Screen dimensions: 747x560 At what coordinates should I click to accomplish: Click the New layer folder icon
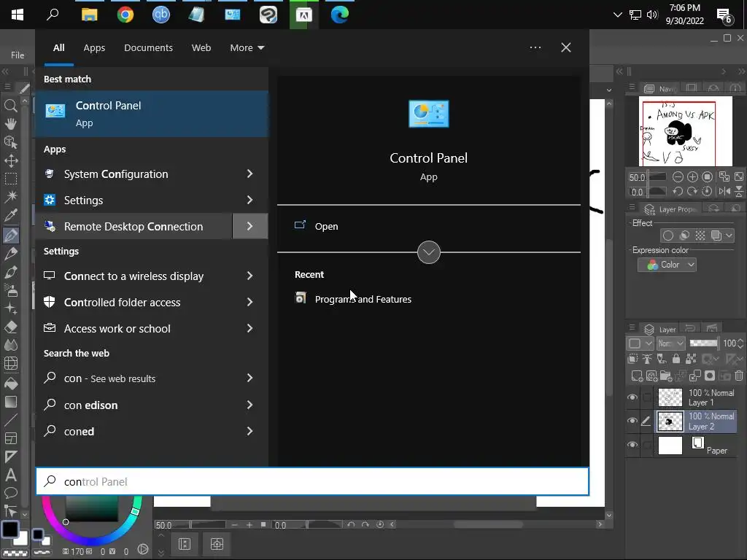click(665, 376)
